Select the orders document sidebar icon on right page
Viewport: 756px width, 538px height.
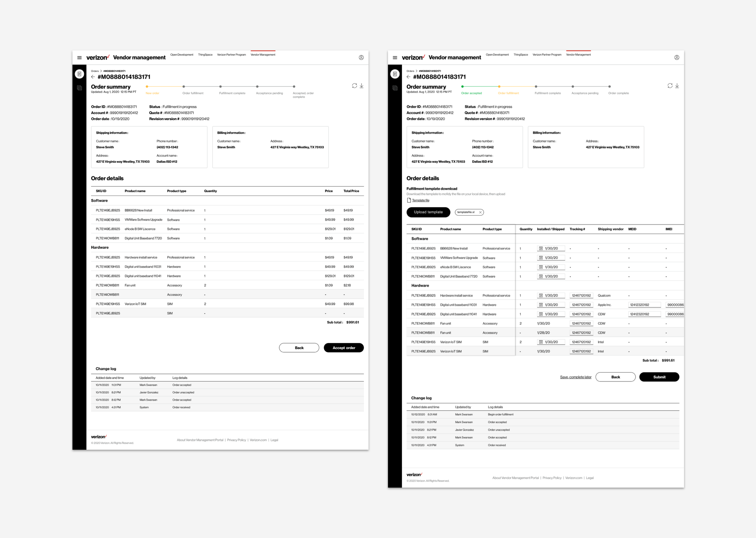point(395,74)
